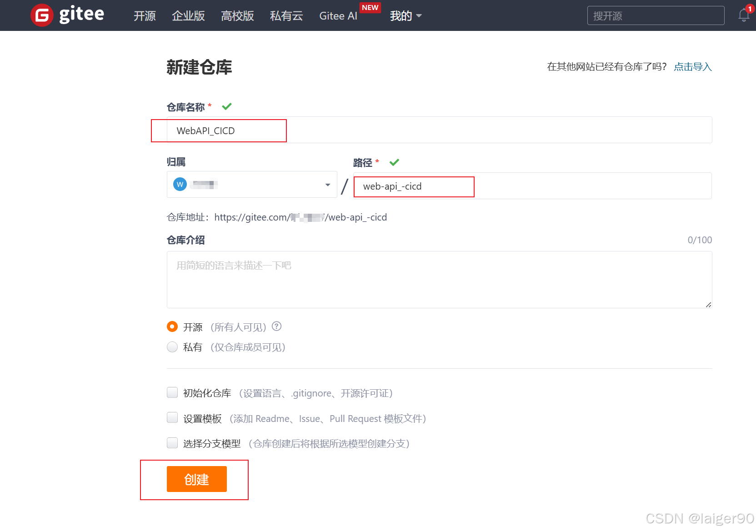This screenshot has width=756, height=532.
Task: Click the 点击导入 import link
Action: 693,67
